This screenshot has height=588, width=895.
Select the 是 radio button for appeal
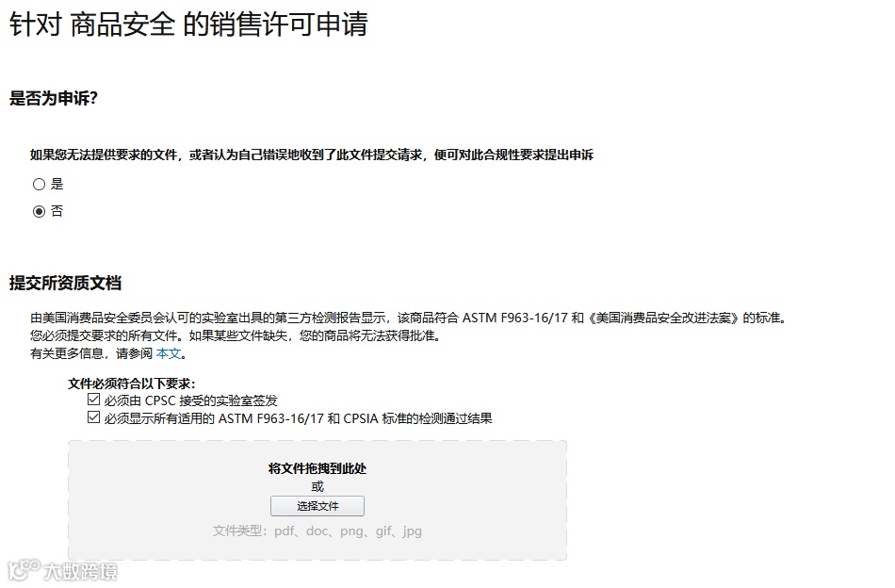click(39, 184)
